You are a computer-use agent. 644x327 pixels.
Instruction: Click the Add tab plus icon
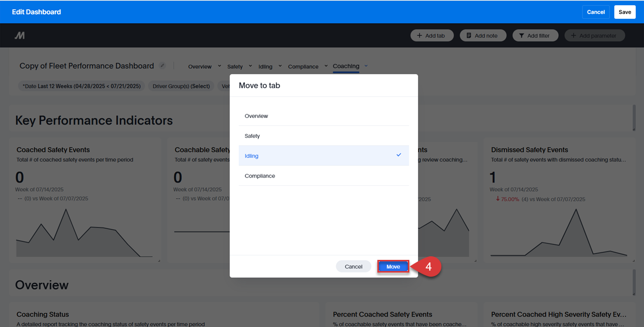[x=420, y=35]
